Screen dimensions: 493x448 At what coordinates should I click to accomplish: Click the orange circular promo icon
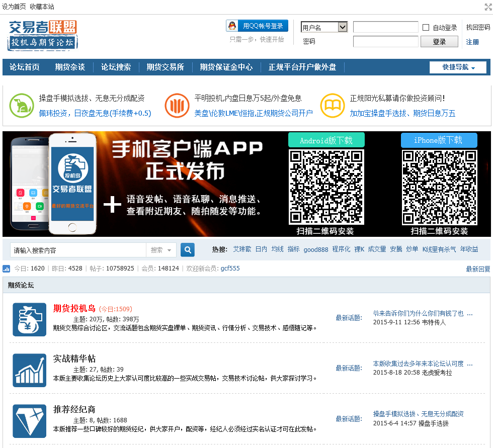(177, 106)
